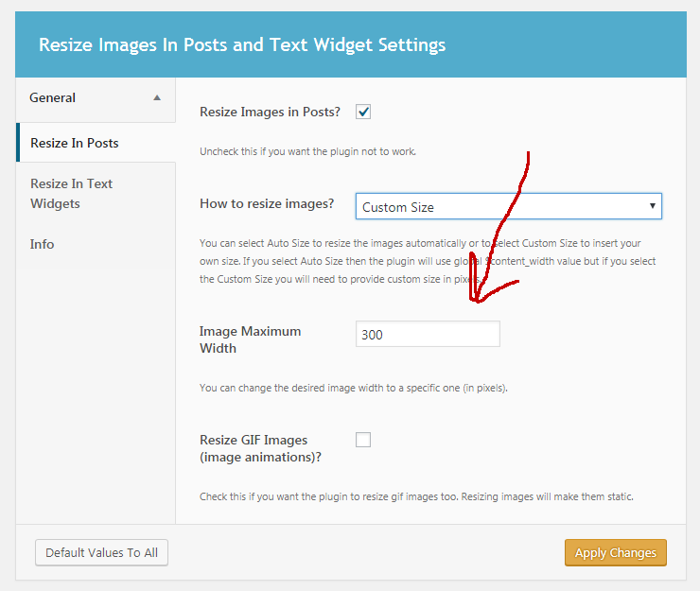Click the "Uncheck this" plugin help text
Image resolution: width=700 pixels, height=591 pixels.
tap(307, 151)
